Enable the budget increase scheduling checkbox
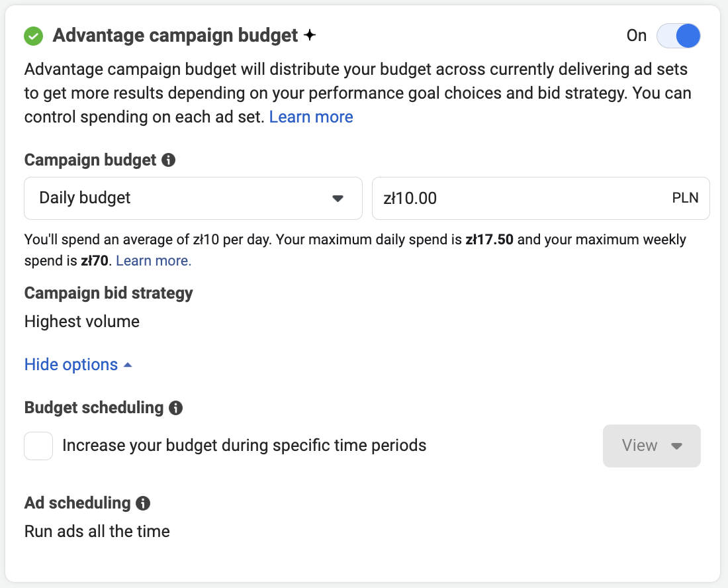The height and width of the screenshot is (588, 728). (x=38, y=446)
